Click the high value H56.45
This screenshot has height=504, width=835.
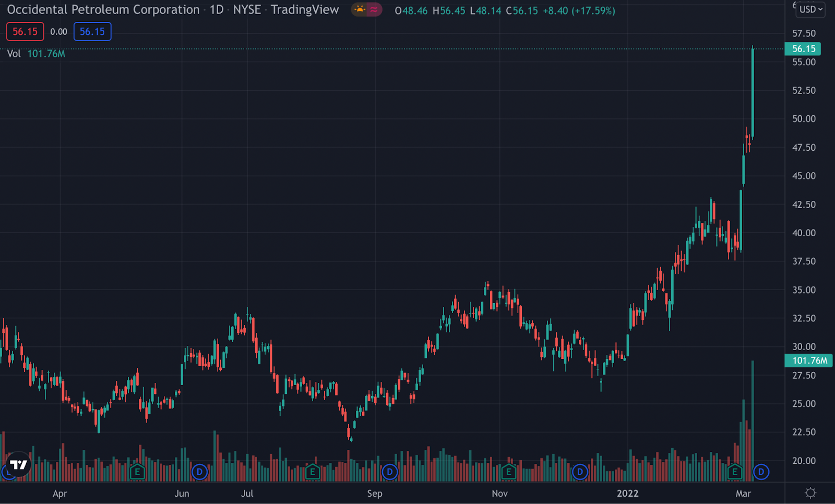[x=449, y=10]
